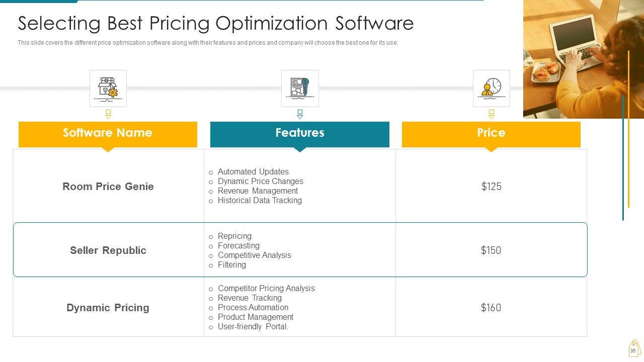Click the woman with laptop photo
644x362 pixels.
point(583,59)
